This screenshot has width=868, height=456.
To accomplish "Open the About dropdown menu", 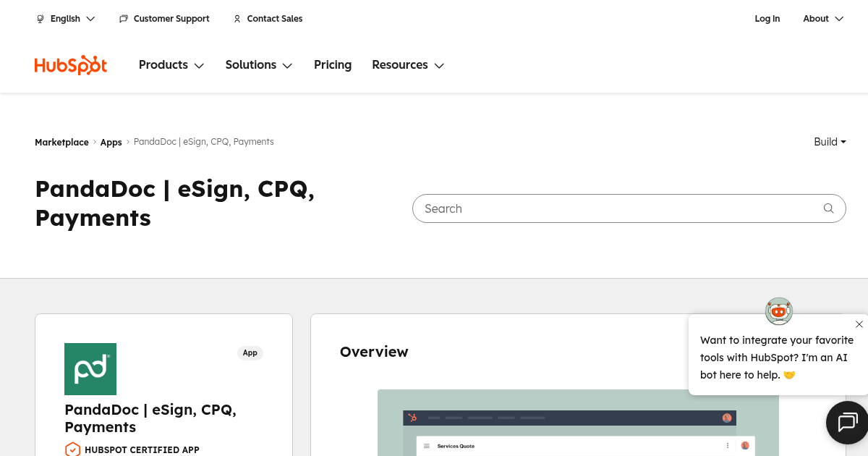I will [x=822, y=19].
